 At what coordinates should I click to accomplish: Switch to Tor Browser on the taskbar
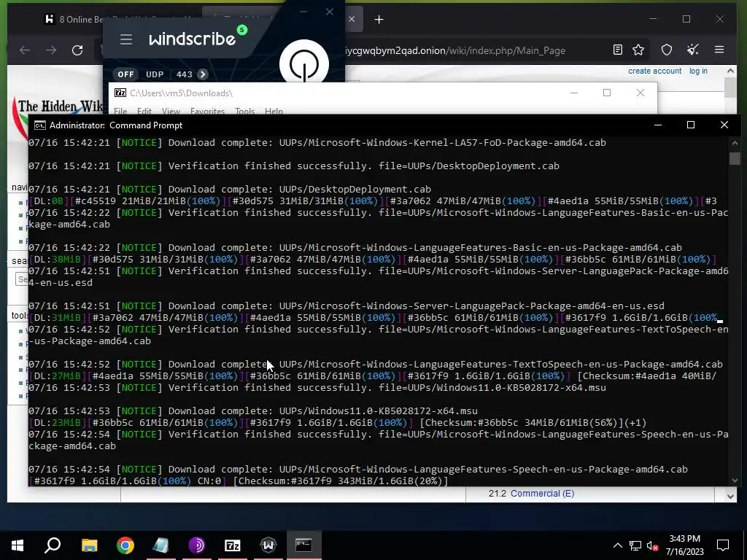click(x=197, y=545)
